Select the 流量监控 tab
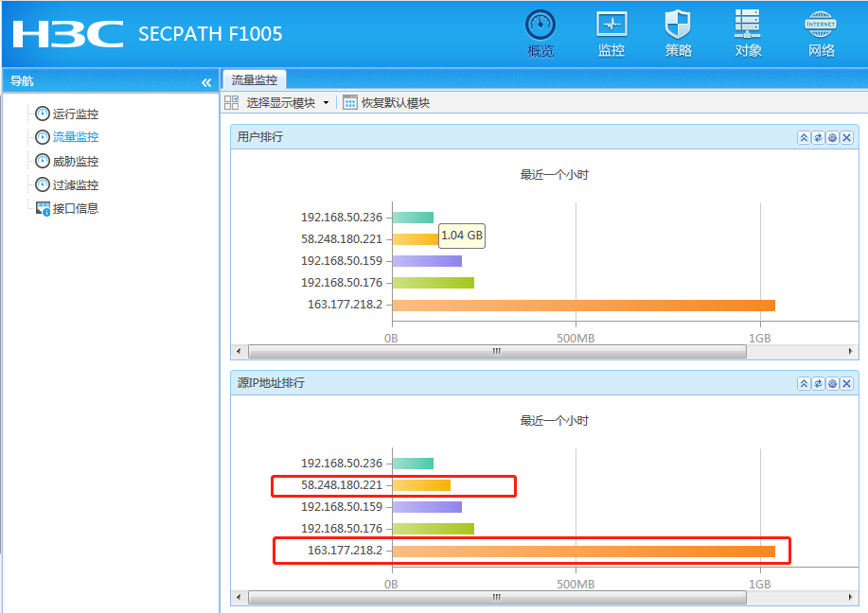Screen dimensions: 868x613 254,79
